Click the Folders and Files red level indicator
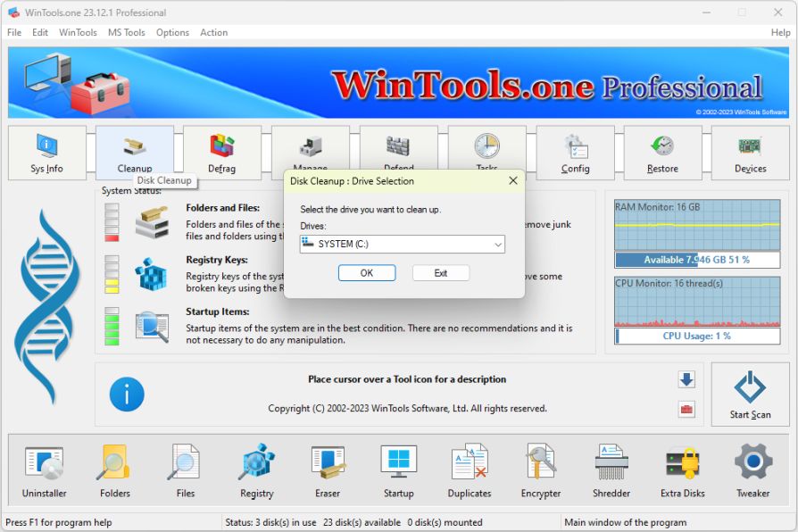The image size is (798, 532). (x=112, y=222)
